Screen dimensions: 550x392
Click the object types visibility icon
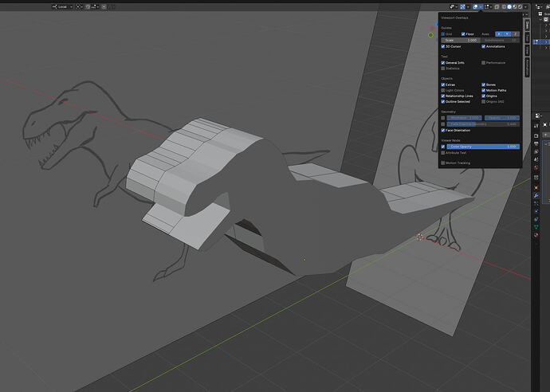[x=452, y=6]
